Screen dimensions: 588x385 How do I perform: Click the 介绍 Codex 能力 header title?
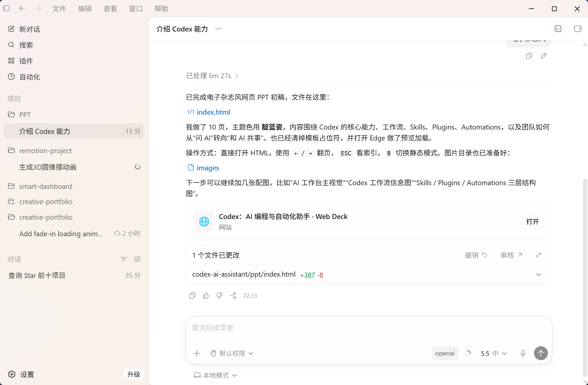182,29
